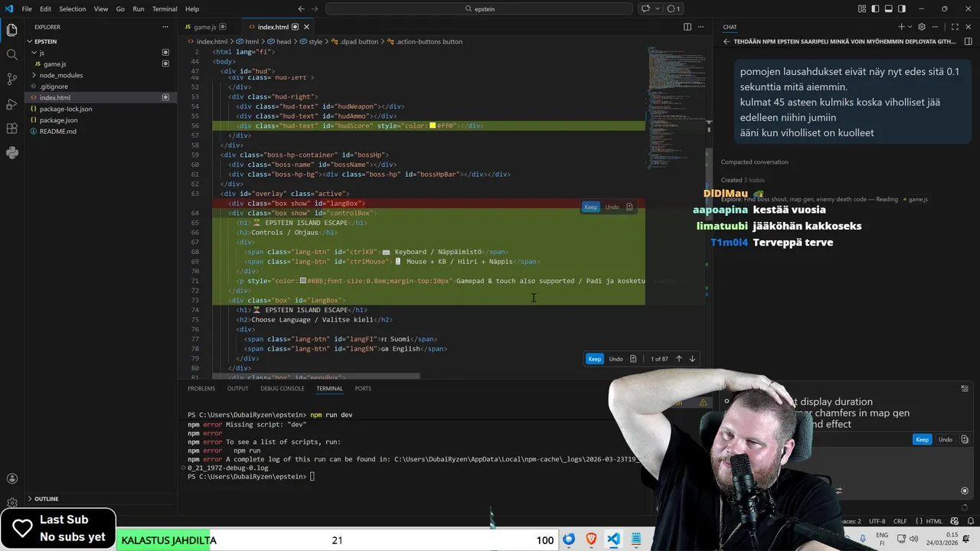Open package.json in Explorer

coord(58,120)
